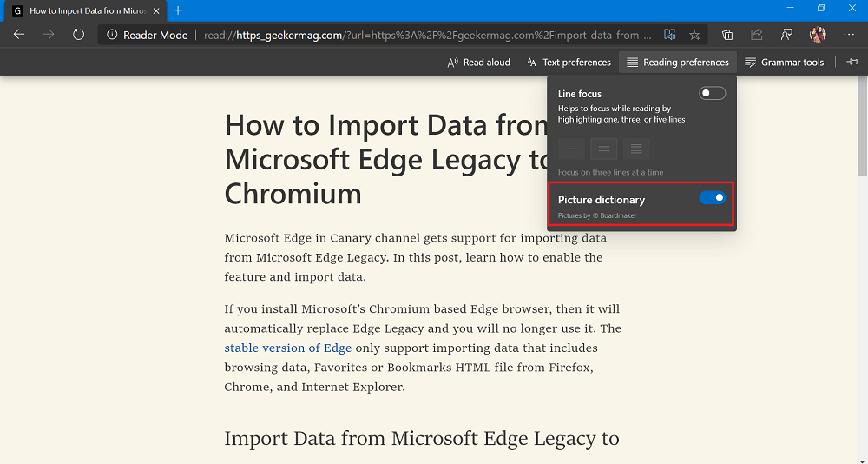This screenshot has height=464, width=868.
Task: Start Read aloud
Action: (479, 62)
